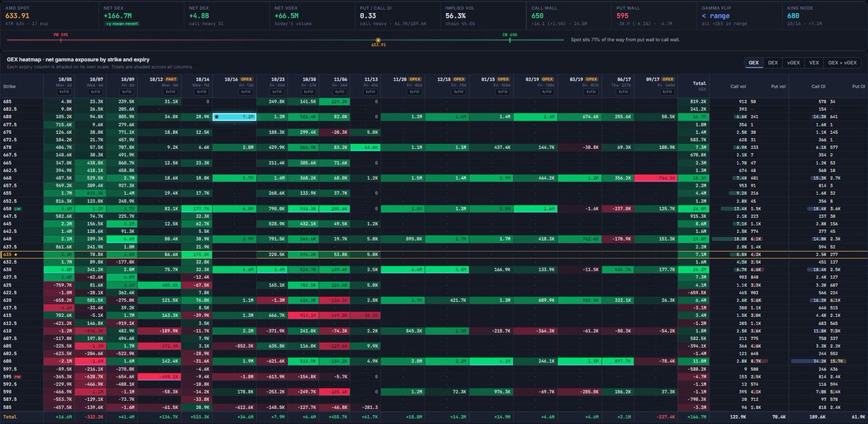Click the spot dot beside strike 635
868x424 pixels.
(16, 255)
